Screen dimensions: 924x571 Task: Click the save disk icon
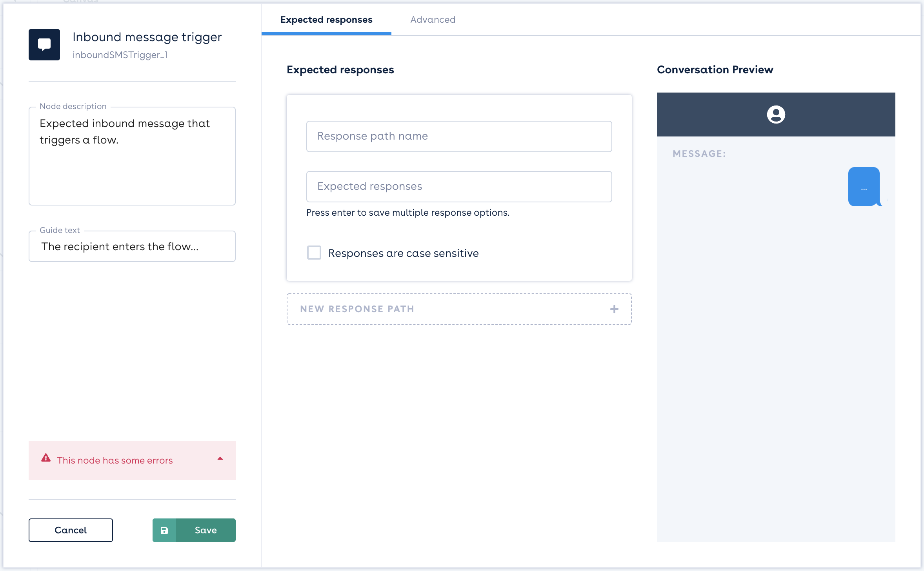pyautogui.click(x=164, y=530)
